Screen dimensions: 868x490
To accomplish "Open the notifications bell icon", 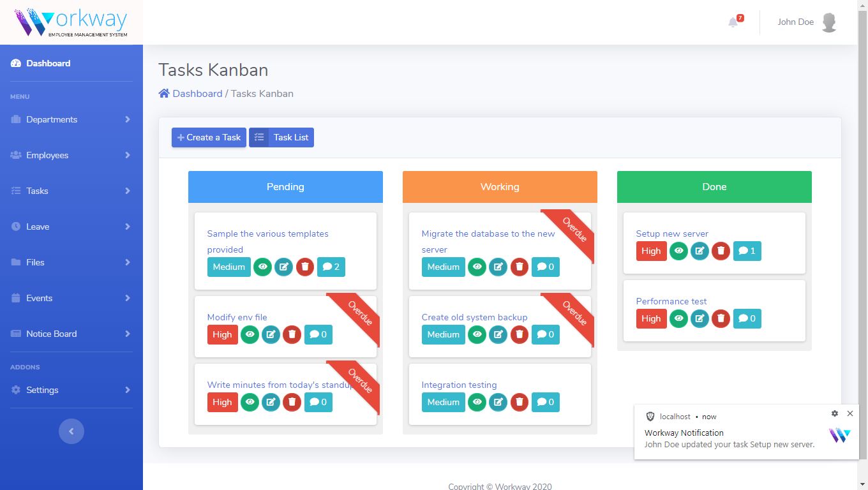I will pyautogui.click(x=733, y=22).
